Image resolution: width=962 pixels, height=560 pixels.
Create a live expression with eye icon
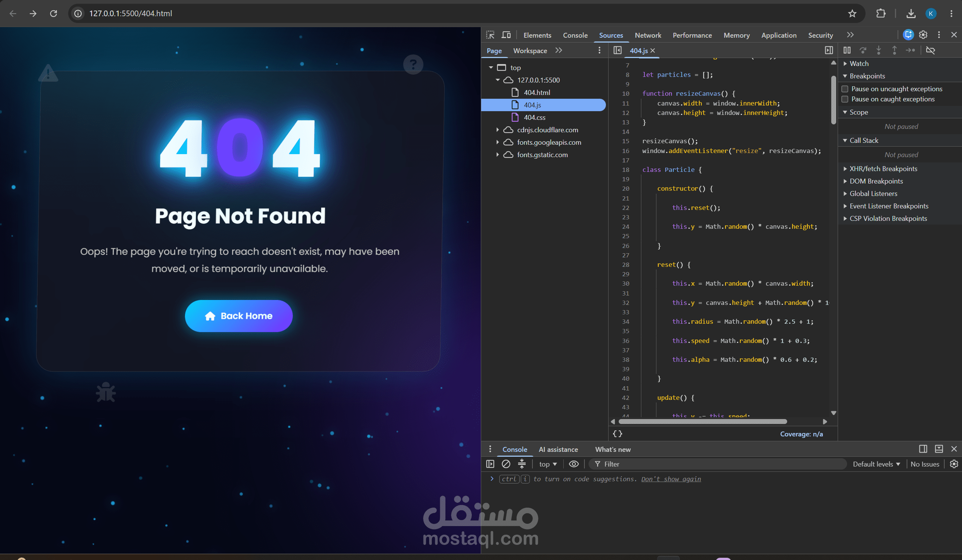574,464
